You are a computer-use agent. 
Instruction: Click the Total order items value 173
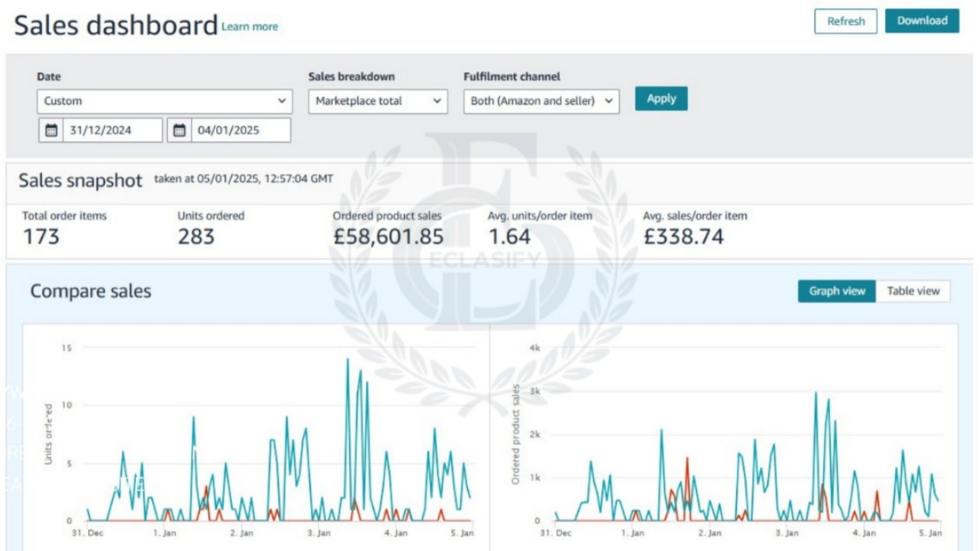click(x=41, y=236)
